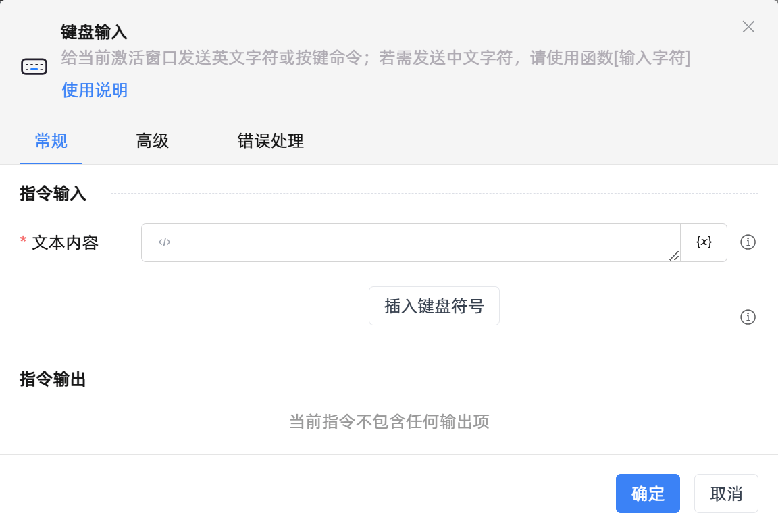The image size is (778, 532).
Task: Click inside the 文本内容 text field
Action: point(432,242)
